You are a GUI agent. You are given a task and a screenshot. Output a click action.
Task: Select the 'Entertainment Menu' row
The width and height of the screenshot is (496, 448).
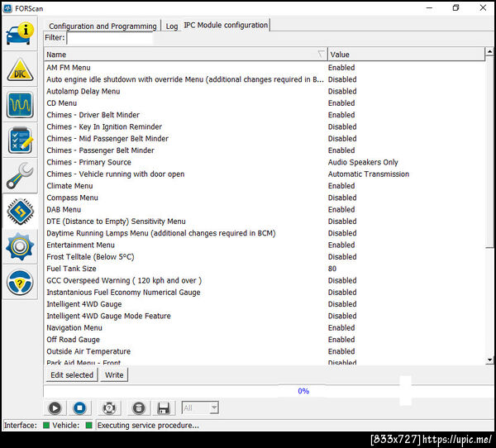tap(265, 245)
